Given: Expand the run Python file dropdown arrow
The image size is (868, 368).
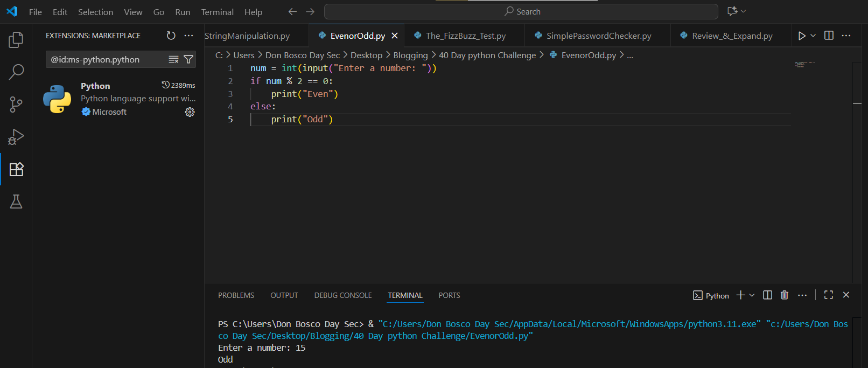Looking at the screenshot, I should (x=813, y=36).
